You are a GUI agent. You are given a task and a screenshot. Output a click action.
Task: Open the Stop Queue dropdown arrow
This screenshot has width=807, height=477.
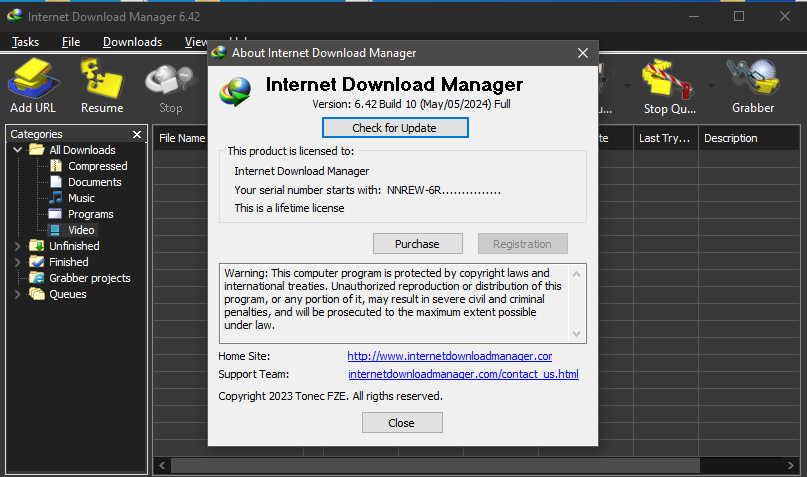[711, 85]
